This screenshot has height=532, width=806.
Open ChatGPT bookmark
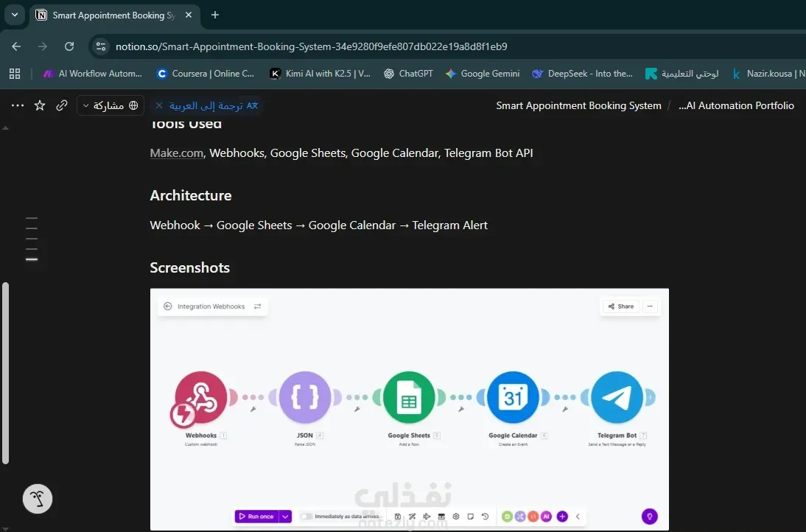pos(409,74)
